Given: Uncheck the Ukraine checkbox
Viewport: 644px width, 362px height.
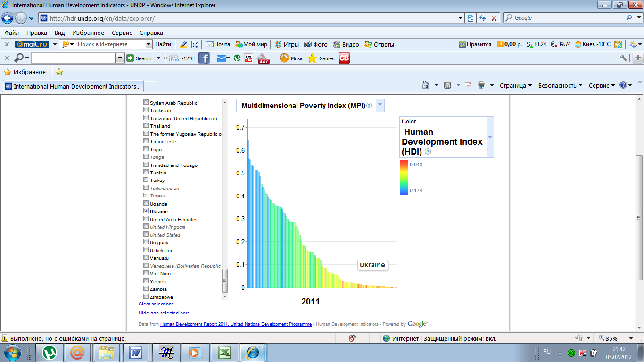Looking at the screenshot, I should coord(146,211).
